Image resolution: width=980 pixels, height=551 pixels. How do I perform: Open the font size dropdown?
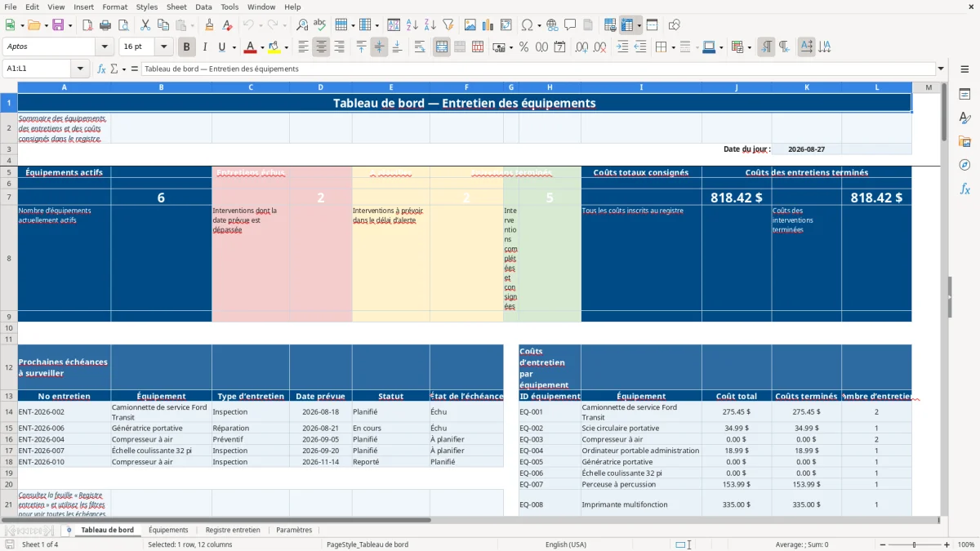point(163,47)
